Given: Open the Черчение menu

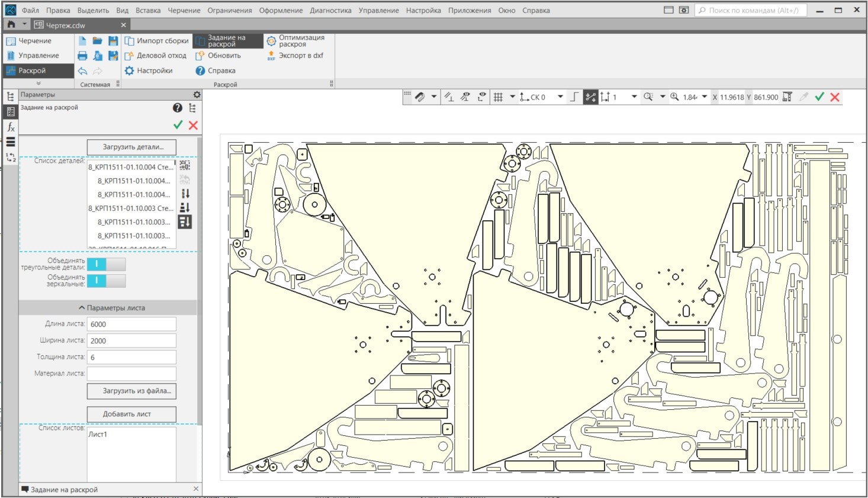Looking at the screenshot, I should click(x=184, y=10).
